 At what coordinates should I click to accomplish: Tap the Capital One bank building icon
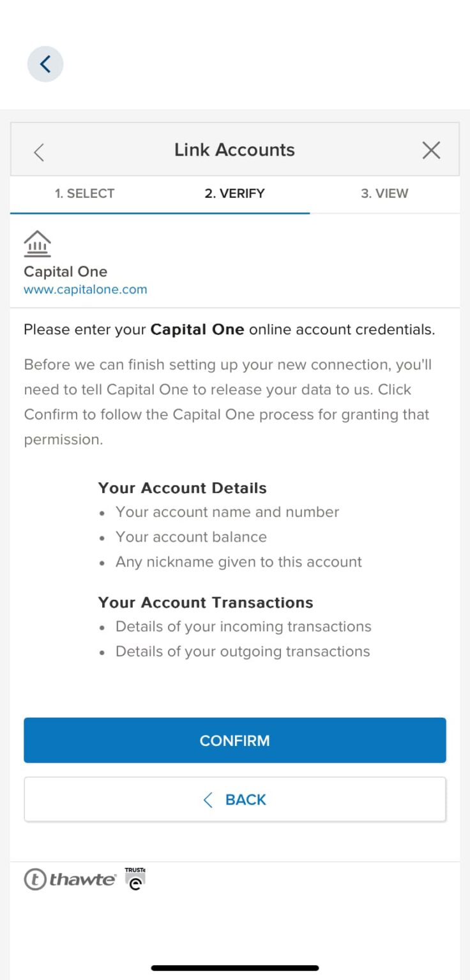point(37,243)
